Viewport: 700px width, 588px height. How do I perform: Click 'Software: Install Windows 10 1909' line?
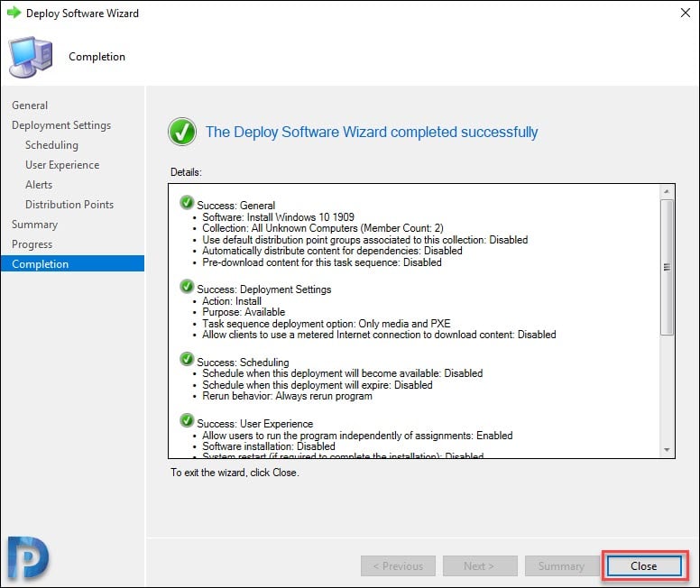click(278, 217)
